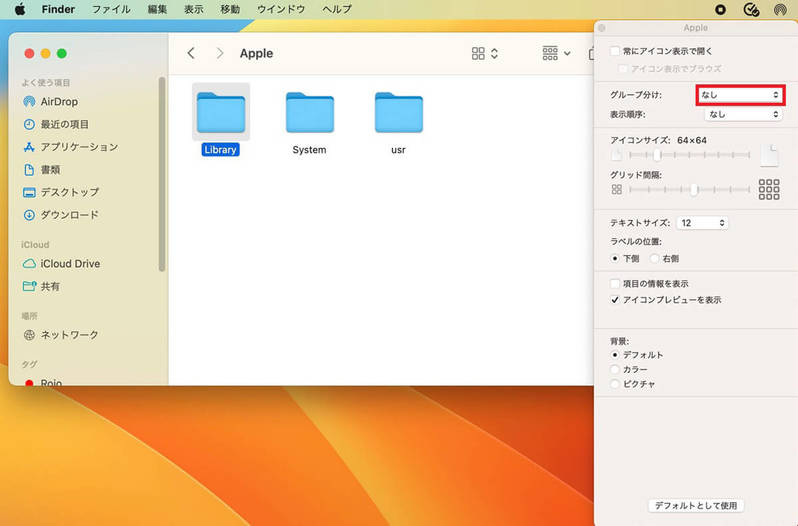Click the screen recording menu bar icon
This screenshot has width=798, height=526.
point(720,9)
